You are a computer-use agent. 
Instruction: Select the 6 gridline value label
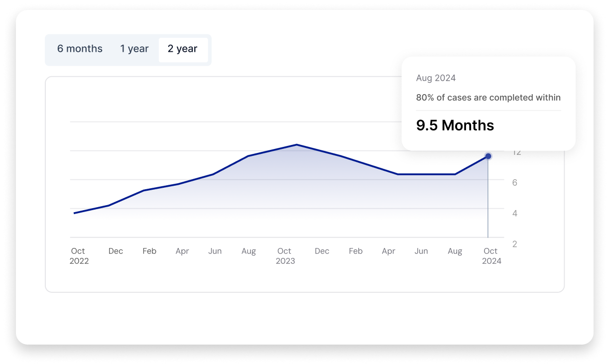[x=515, y=183]
